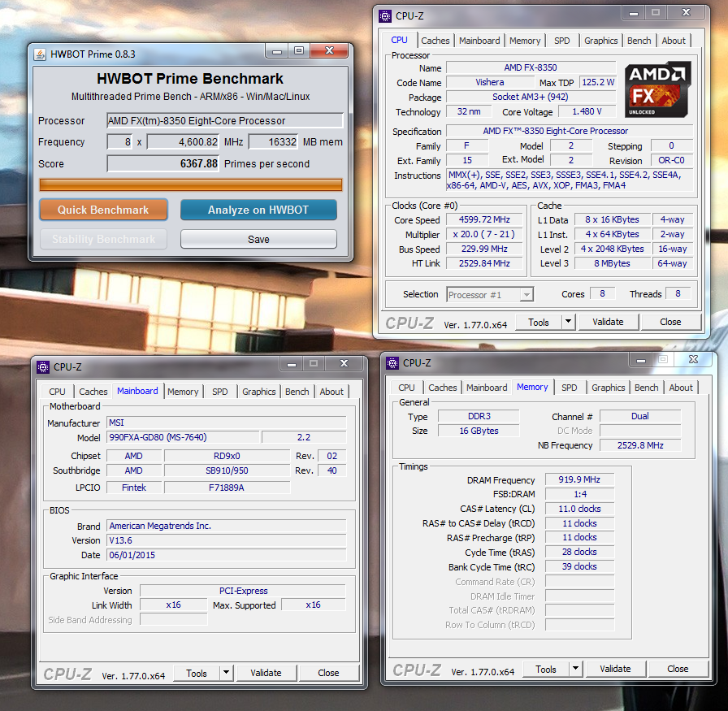Click Code Name value Vishera
Image resolution: width=728 pixels, height=711 pixels.
click(x=490, y=82)
